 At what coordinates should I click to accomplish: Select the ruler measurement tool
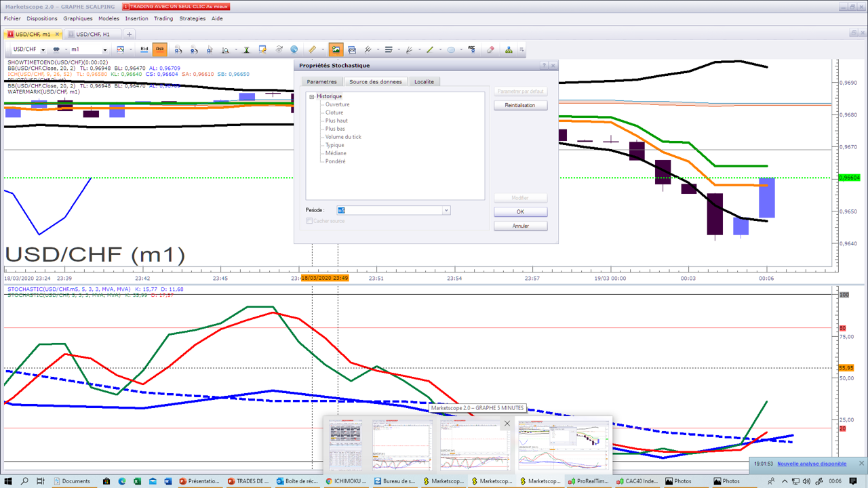click(312, 49)
